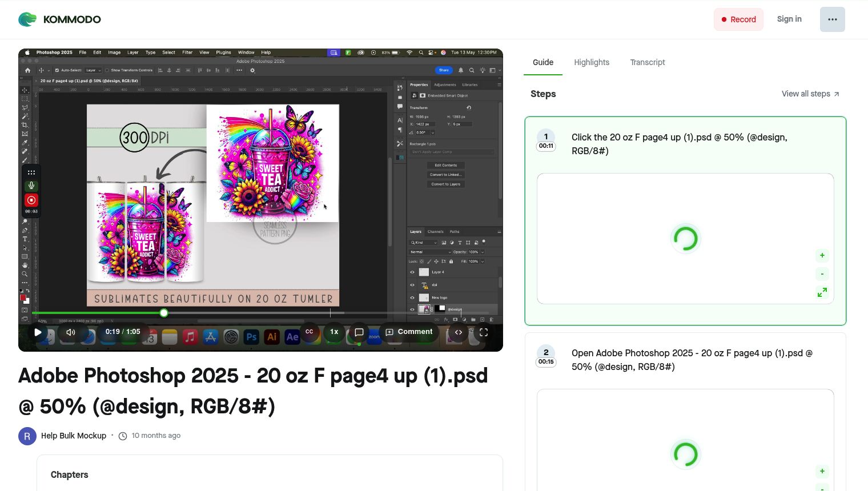868x491 pixels.
Task: Open the Auto-Select Layer dropdown
Action: click(x=93, y=70)
